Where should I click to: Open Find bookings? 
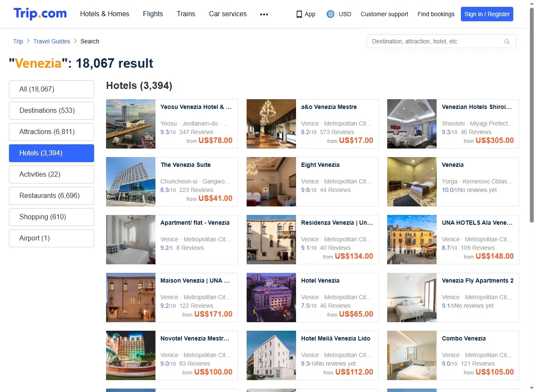(436, 14)
